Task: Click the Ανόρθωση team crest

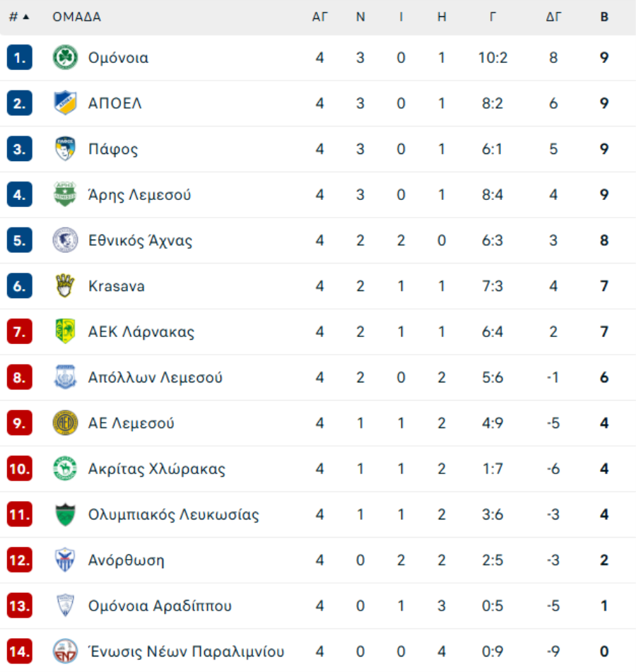Action: pos(65,560)
